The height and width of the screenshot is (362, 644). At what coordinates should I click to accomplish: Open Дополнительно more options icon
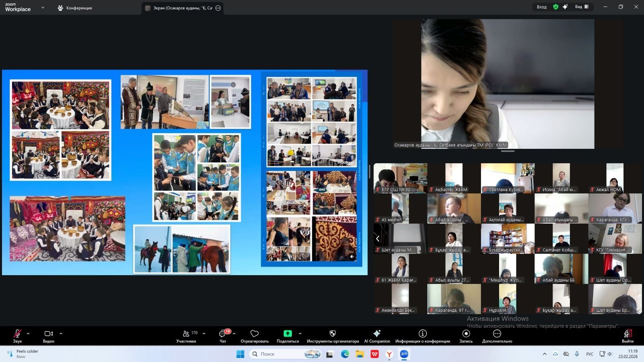[x=497, y=336]
